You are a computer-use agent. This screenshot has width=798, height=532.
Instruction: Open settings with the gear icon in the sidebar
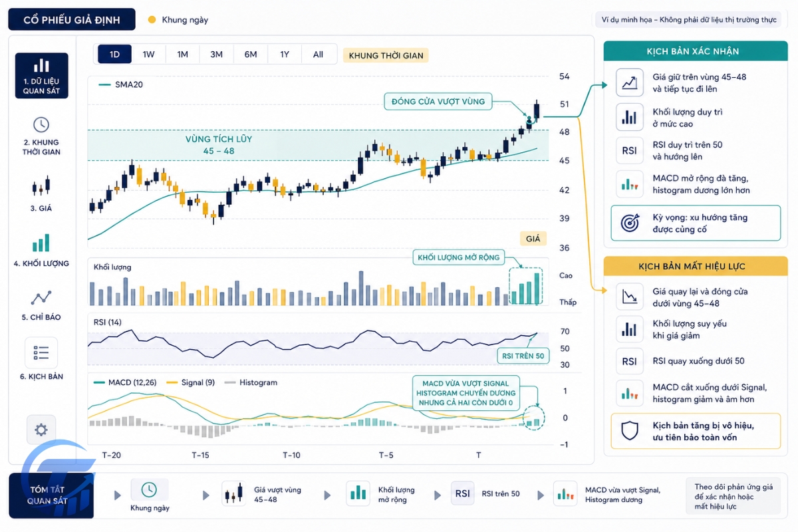click(x=41, y=430)
